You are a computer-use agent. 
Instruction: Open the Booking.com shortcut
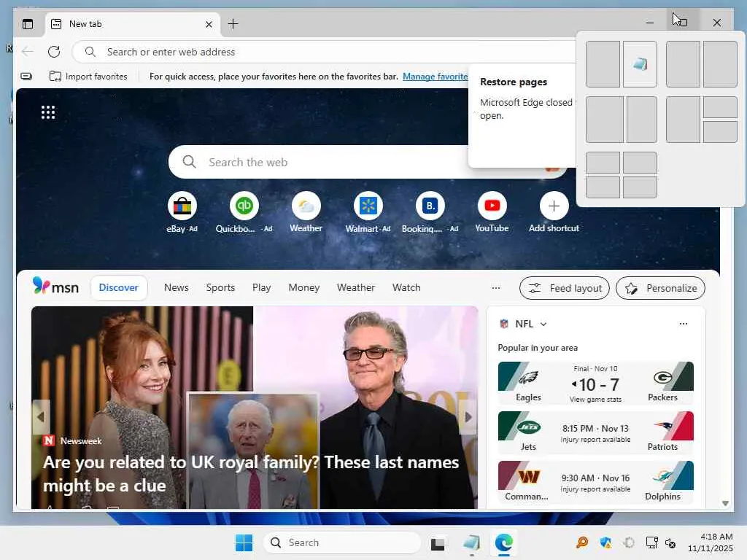(x=430, y=212)
